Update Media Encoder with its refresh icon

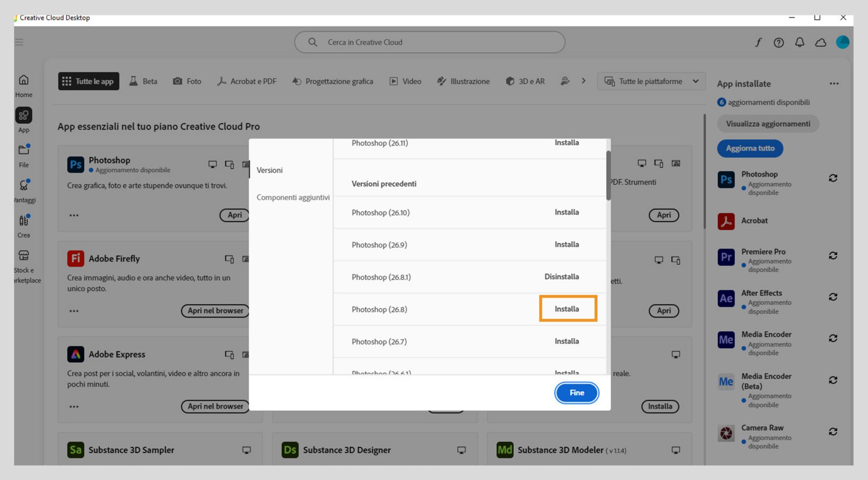coord(833,338)
